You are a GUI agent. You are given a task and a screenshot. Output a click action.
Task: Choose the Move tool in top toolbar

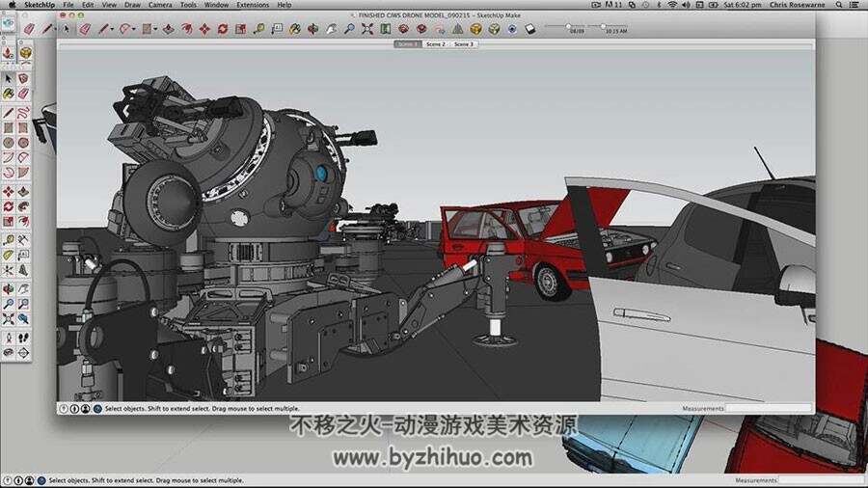[x=204, y=29]
